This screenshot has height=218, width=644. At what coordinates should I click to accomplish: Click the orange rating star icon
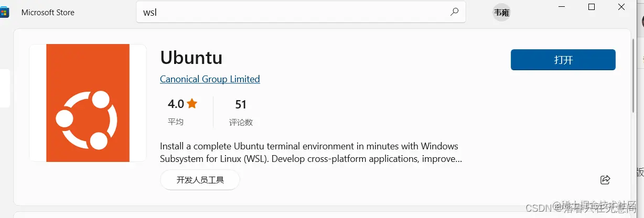click(192, 103)
